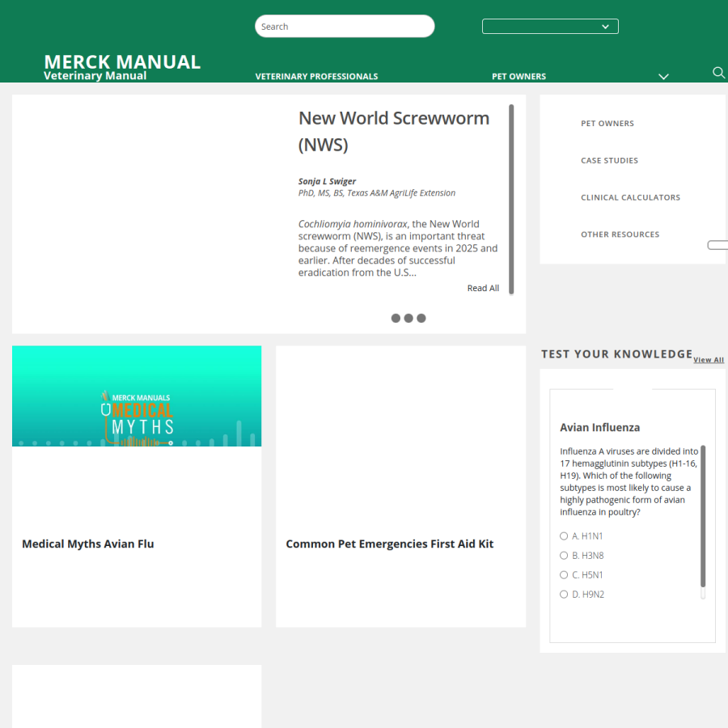Click Read All link
Screen dimensions: 728x728
pyautogui.click(x=483, y=288)
